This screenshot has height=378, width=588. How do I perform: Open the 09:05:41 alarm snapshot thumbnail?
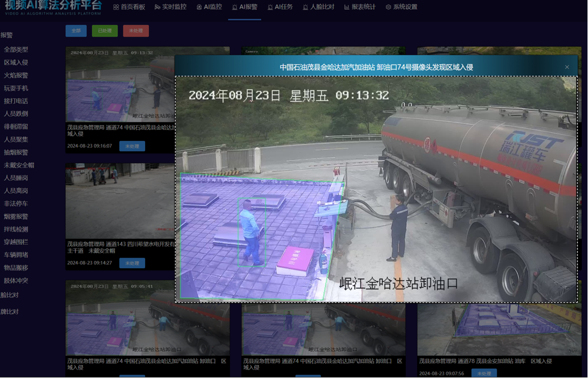[x=120, y=318]
